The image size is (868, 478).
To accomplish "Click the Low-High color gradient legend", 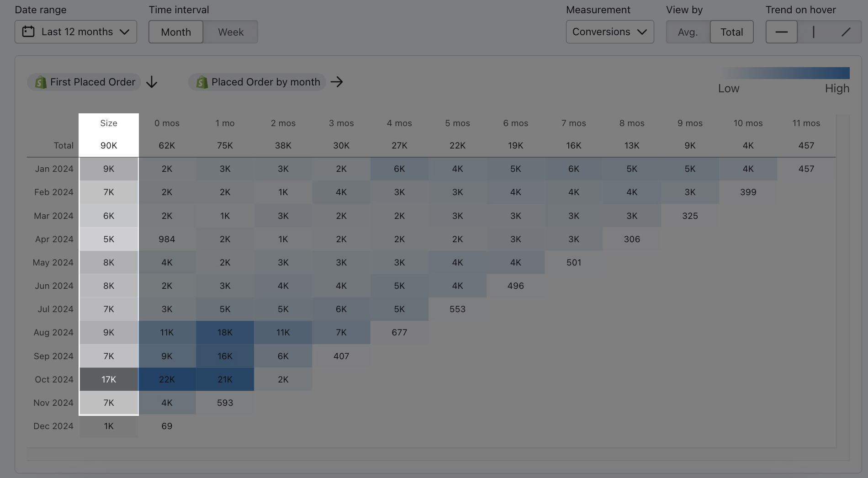I will click(784, 73).
